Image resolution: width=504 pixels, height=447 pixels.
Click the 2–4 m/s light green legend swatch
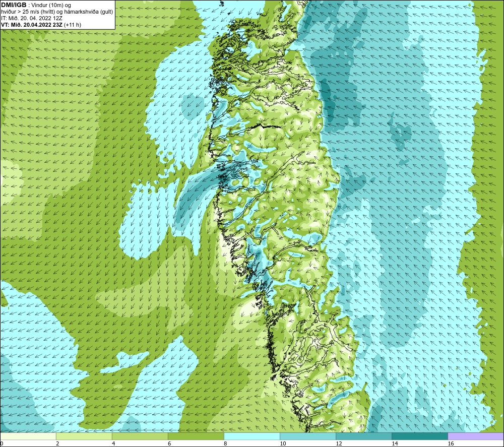coord(84,436)
